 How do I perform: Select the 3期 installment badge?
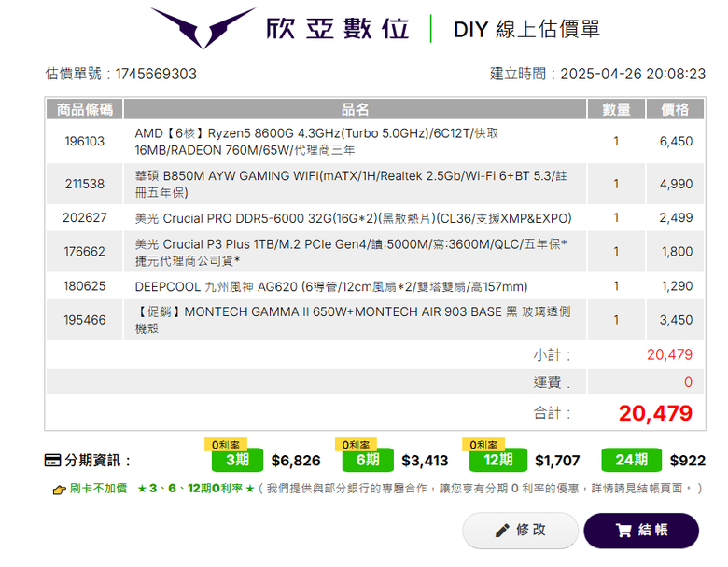(x=237, y=460)
